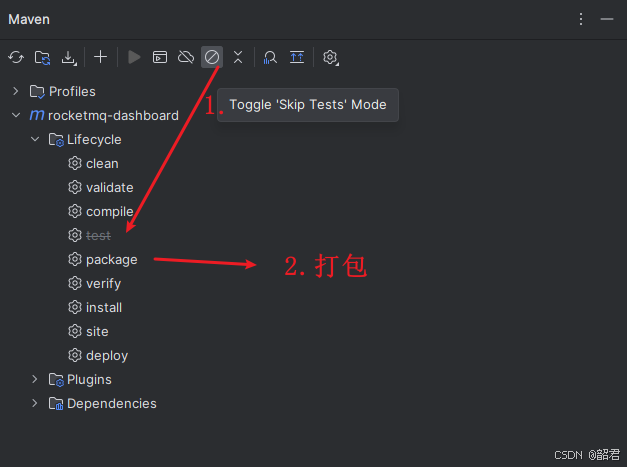627x467 pixels.
Task: Toggle Offline Mode cloud icon
Action: tap(186, 57)
